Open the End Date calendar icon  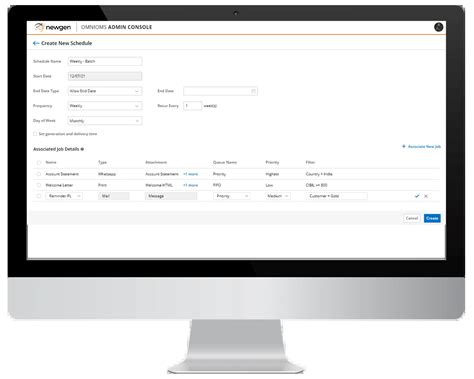tap(253, 91)
